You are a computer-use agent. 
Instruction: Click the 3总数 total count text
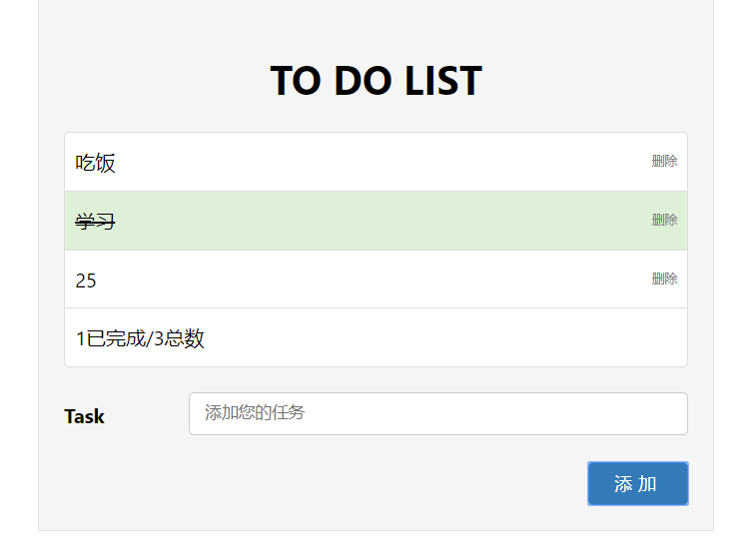pos(180,338)
